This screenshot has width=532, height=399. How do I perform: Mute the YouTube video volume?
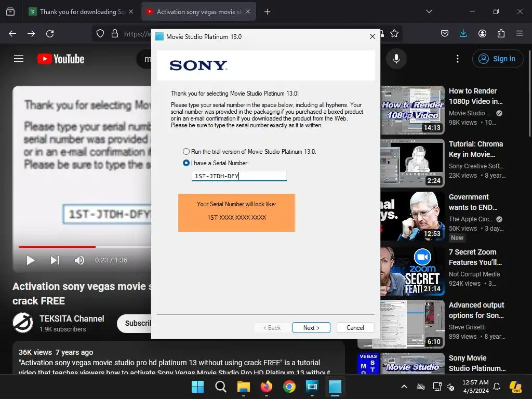(79, 260)
